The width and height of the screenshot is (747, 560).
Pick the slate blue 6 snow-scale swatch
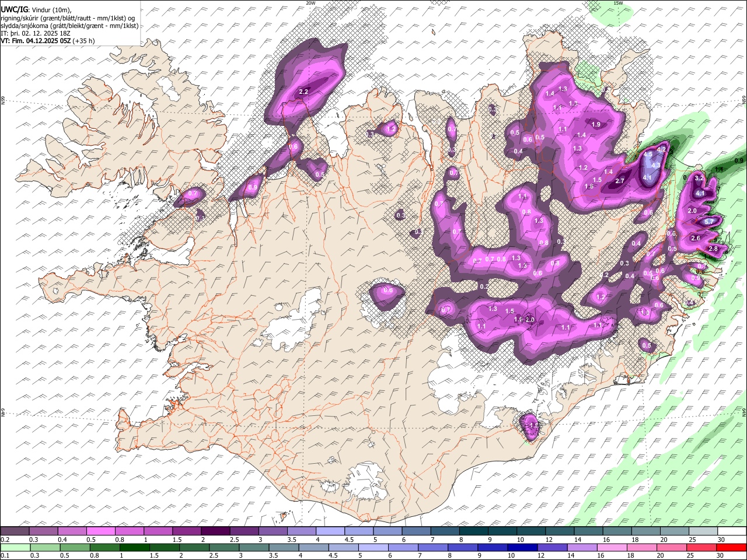tap(417, 531)
